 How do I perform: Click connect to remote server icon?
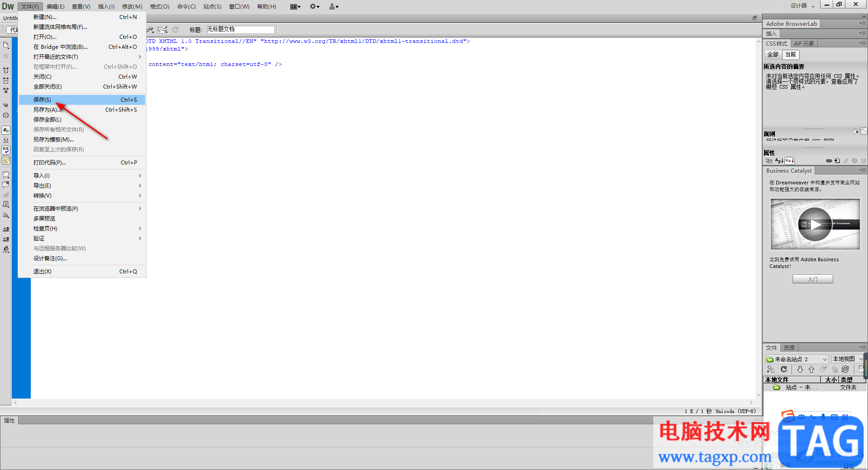click(x=771, y=370)
